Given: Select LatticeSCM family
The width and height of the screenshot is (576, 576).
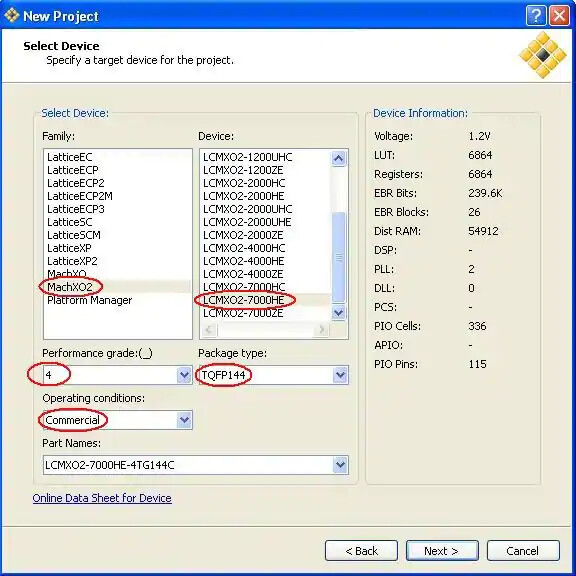Looking at the screenshot, I should tap(74, 235).
